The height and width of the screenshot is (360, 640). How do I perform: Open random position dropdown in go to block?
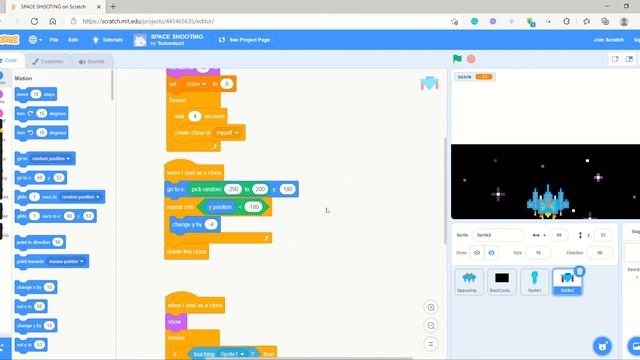51,158
